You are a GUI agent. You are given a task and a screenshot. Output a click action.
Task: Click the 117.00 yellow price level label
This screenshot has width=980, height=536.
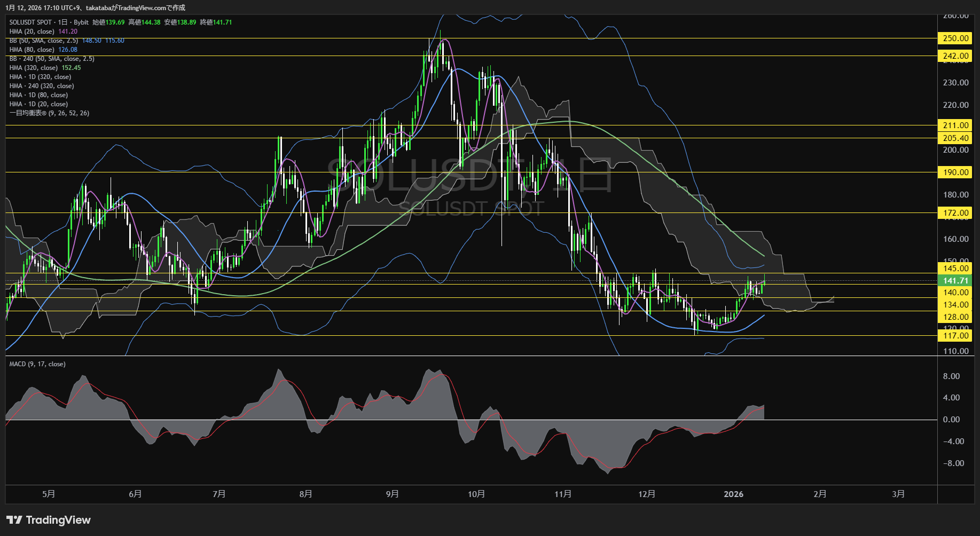coord(955,336)
